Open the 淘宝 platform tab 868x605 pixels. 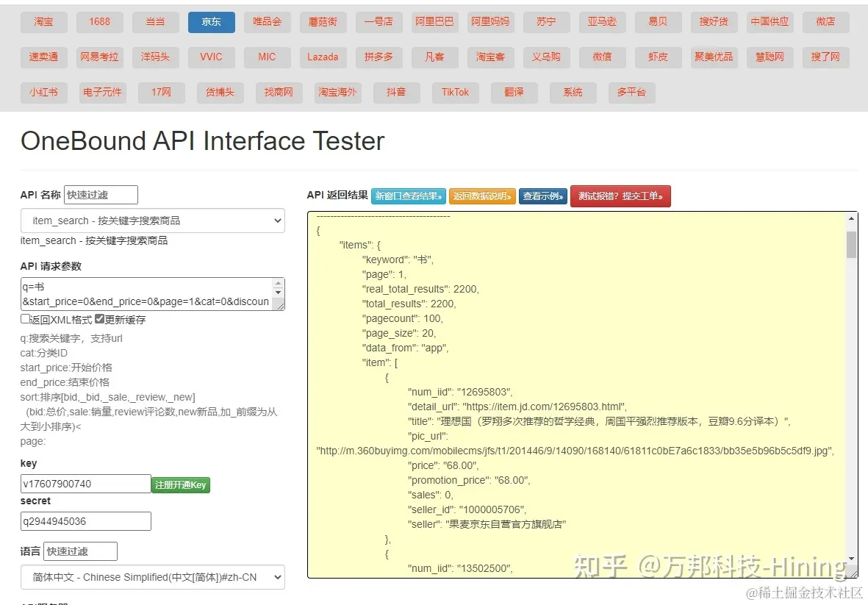pos(44,22)
